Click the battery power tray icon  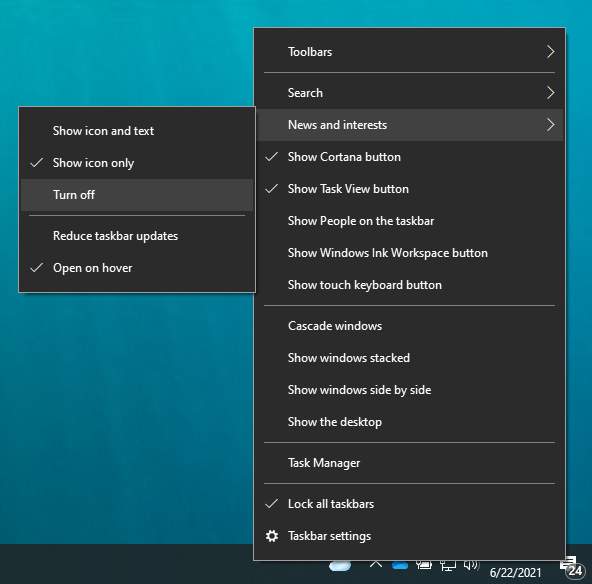coord(424,565)
